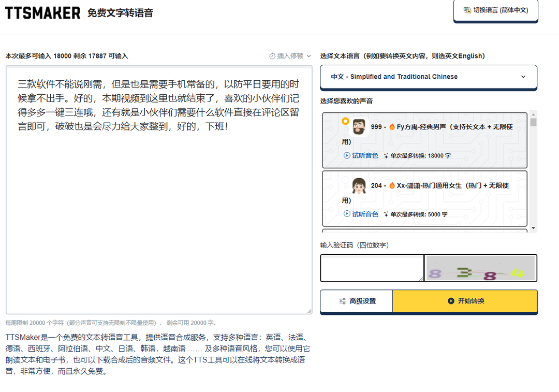The width and height of the screenshot is (559, 392).
Task: Click the TTSMaker description paragraph
Action: [x=157, y=354]
